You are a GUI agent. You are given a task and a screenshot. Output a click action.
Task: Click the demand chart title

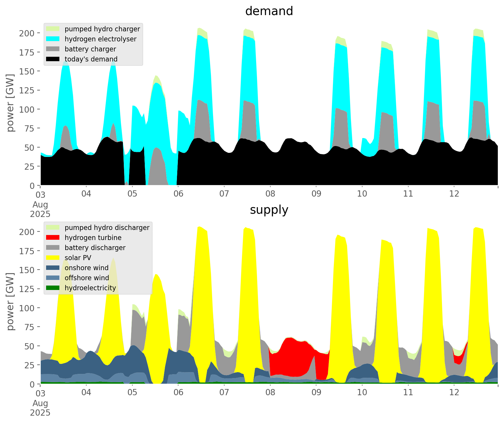[269, 11]
